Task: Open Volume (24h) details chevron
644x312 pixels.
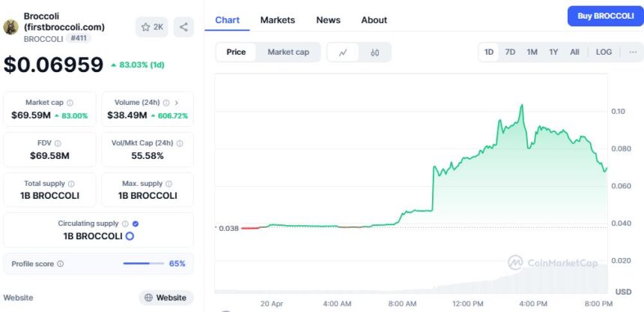Action: 177,103
